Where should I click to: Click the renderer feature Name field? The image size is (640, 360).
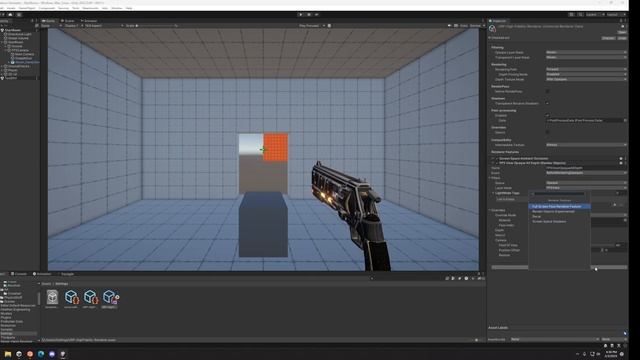586,168
